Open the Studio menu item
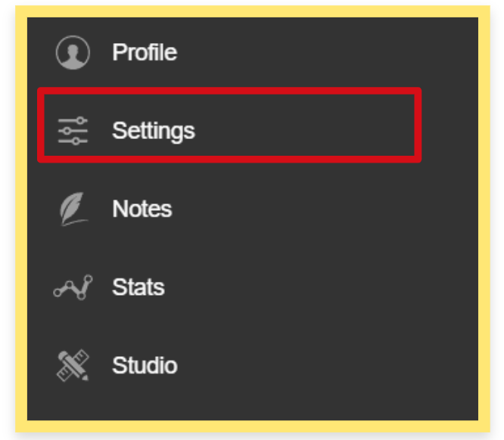 (x=145, y=366)
